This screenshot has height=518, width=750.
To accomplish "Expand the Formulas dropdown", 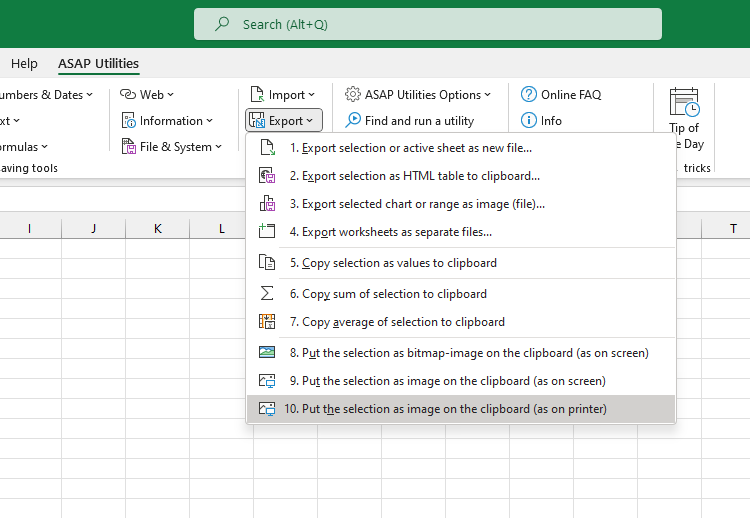I will coord(24,147).
